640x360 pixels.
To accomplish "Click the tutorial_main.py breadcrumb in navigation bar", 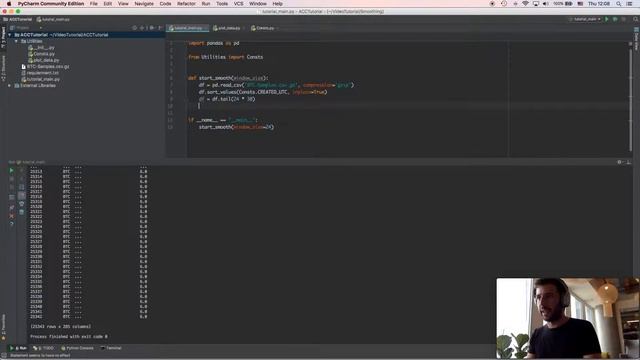I will (x=53, y=19).
